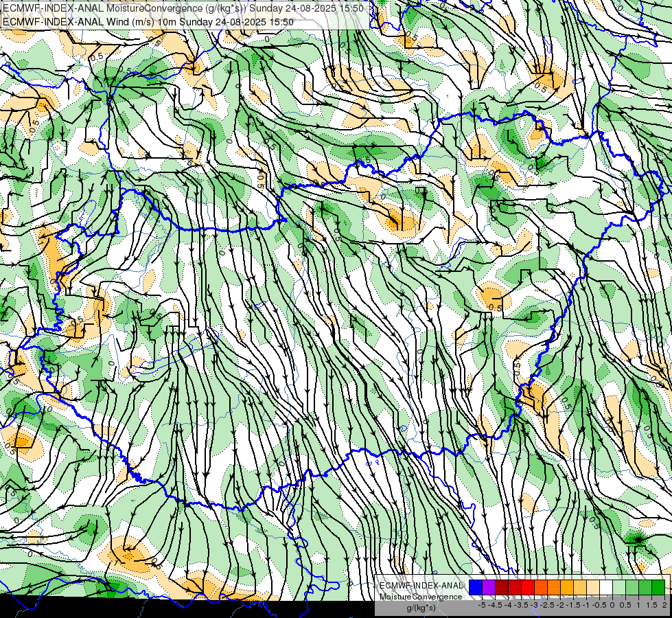Click the green swatch between 1 and 1.5
The width and height of the screenshot is (672, 618).
pyautogui.click(x=645, y=587)
